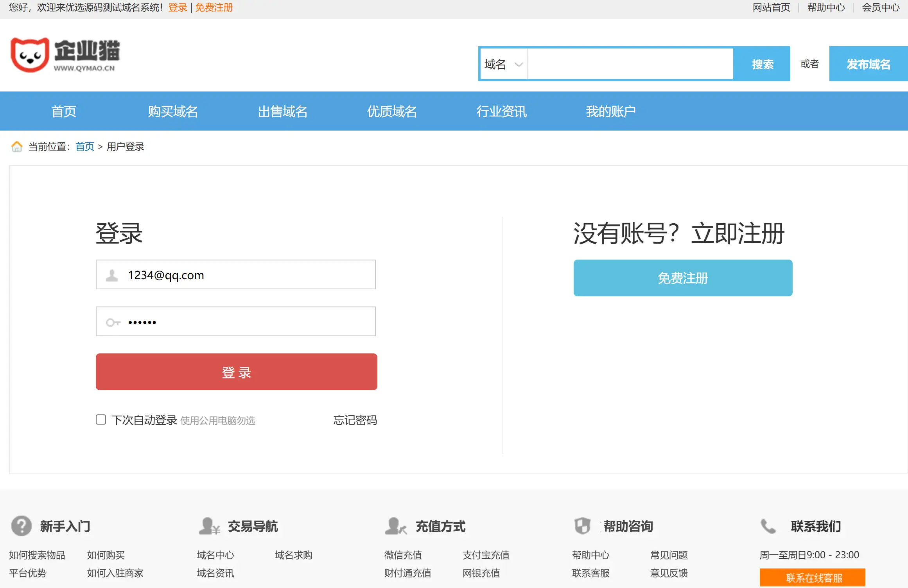Click the home icon in breadcrumb bar
The image size is (908, 588).
[x=17, y=146]
